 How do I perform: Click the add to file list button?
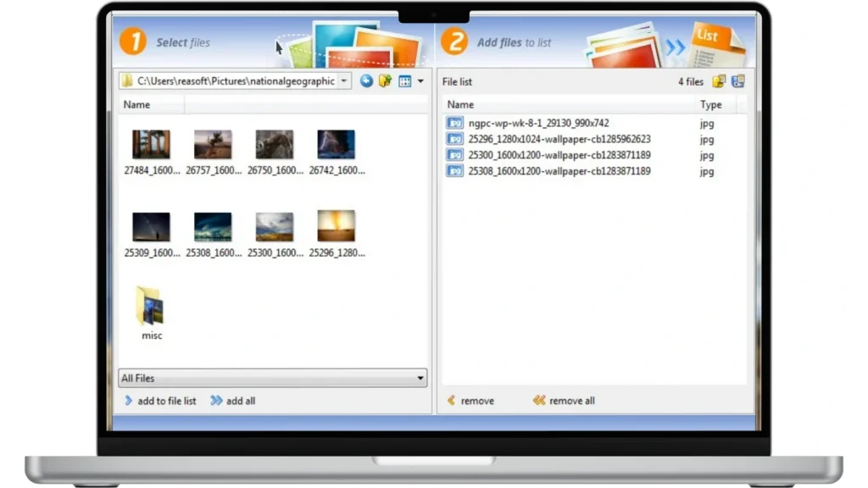pos(160,401)
